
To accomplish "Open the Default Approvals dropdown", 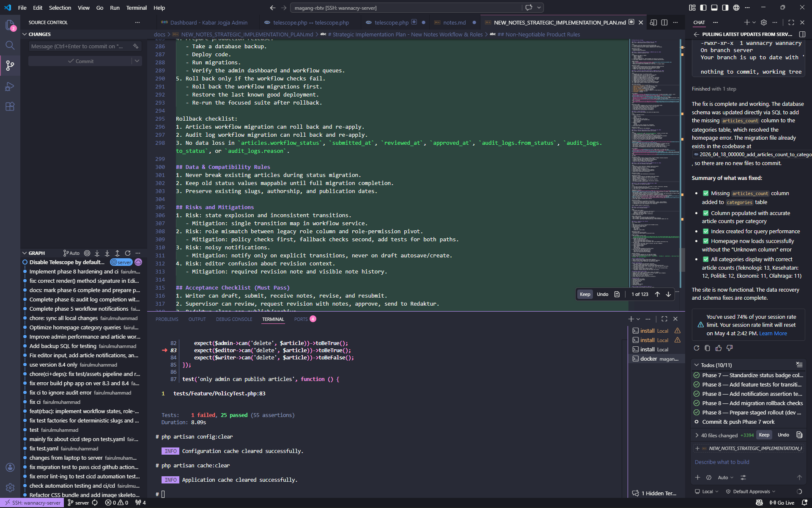I will pyautogui.click(x=751, y=491).
